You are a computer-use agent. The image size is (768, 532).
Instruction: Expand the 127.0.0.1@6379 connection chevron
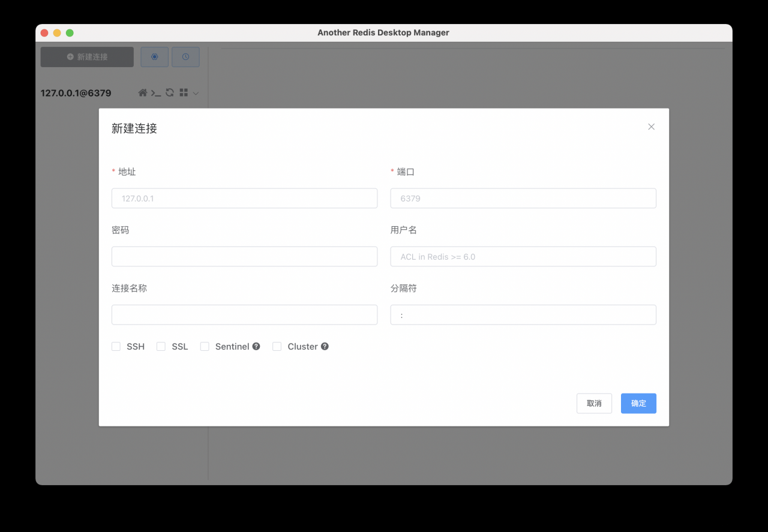[196, 93]
